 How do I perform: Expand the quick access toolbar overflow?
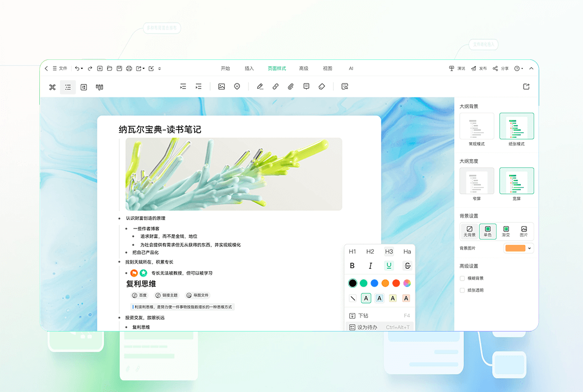pyautogui.click(x=160, y=69)
